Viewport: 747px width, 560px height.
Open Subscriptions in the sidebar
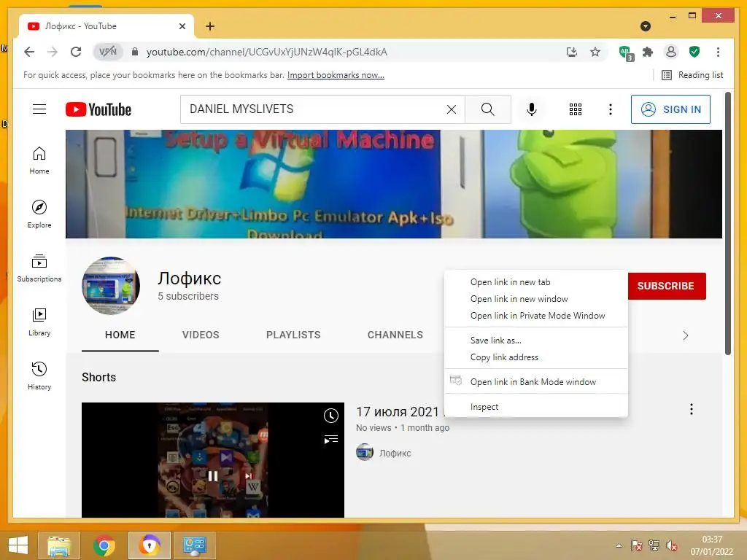pos(39,268)
